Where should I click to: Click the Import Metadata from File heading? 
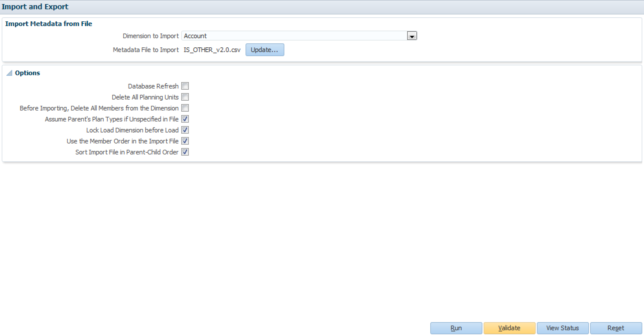49,24
